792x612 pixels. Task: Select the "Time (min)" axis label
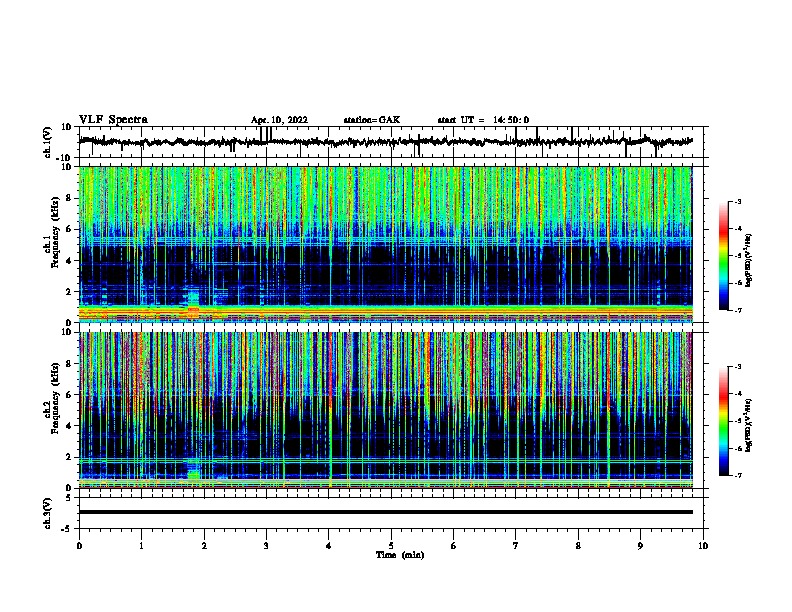click(400, 555)
